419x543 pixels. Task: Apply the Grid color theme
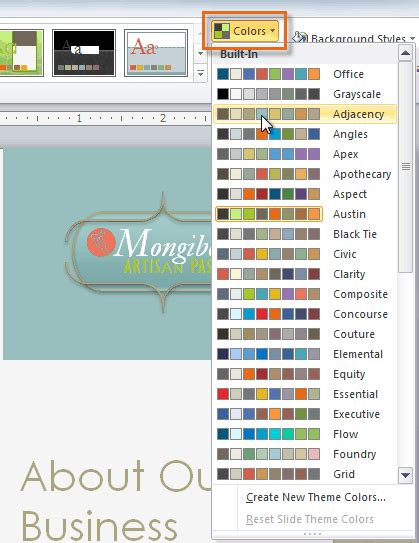point(305,474)
